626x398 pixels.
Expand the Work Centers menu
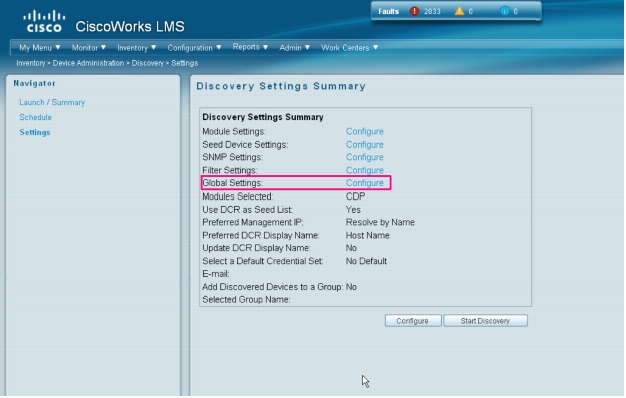349,48
